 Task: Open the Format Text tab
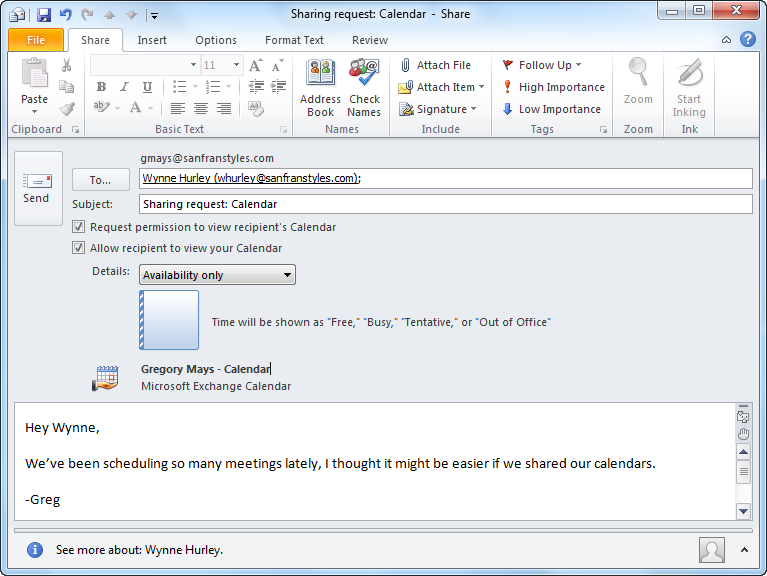point(294,40)
